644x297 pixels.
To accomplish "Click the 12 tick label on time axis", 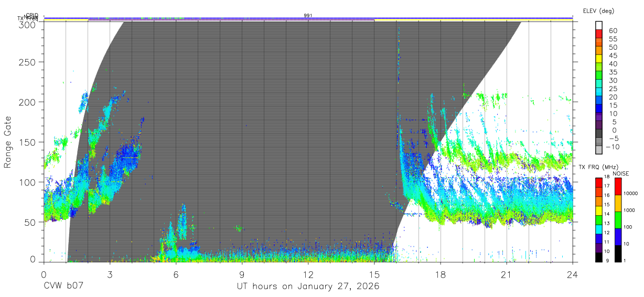I will click(x=308, y=274).
